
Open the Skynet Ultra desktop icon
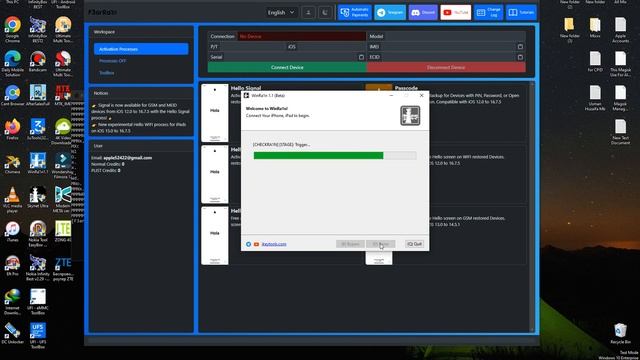pos(38,198)
